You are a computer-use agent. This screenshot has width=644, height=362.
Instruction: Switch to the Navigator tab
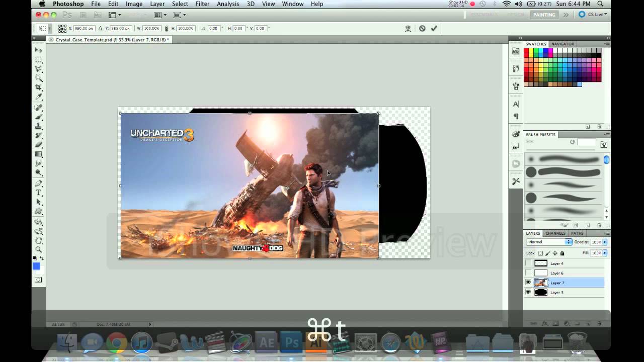point(562,44)
